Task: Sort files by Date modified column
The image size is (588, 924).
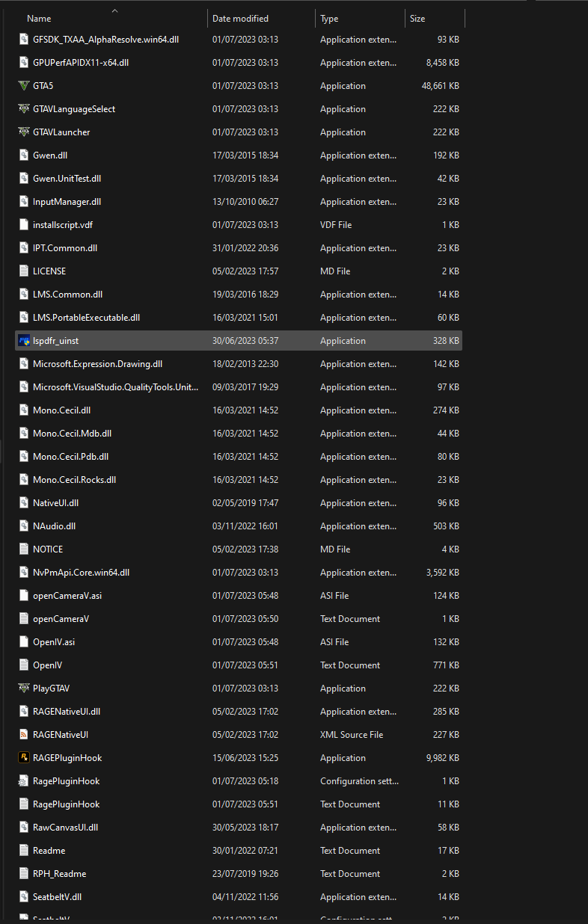Action: tap(240, 19)
